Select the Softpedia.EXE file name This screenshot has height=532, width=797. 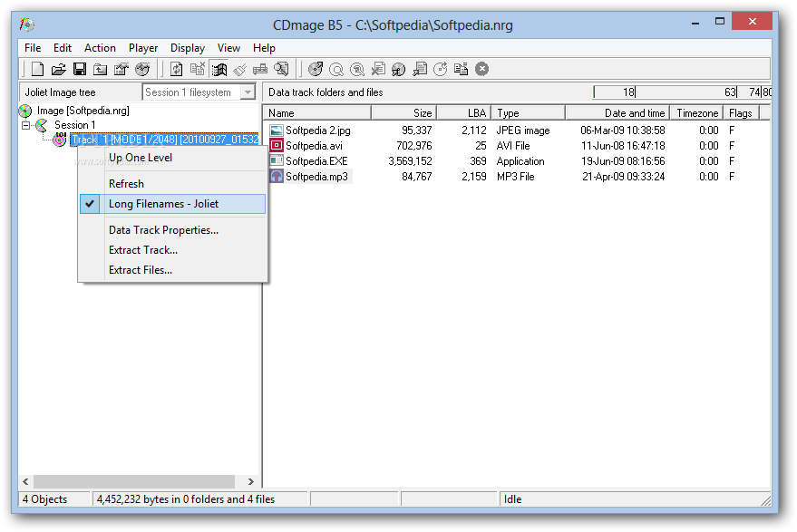click(x=316, y=161)
